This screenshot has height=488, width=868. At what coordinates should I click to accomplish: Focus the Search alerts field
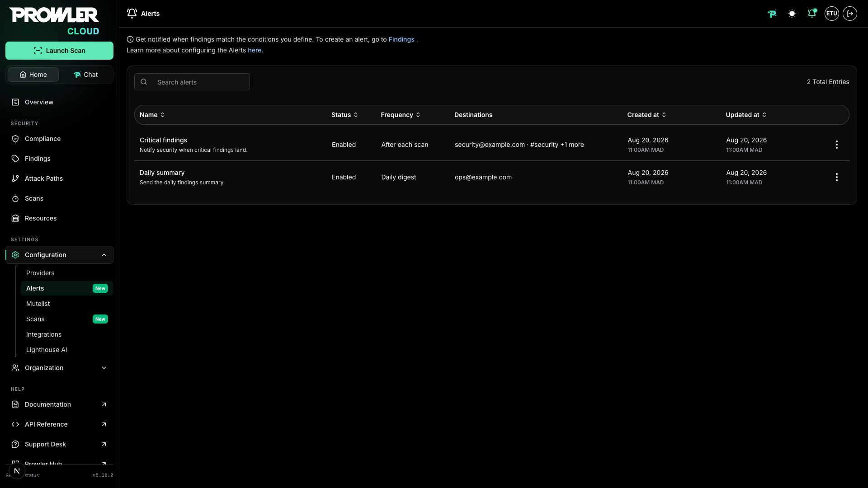click(x=192, y=82)
